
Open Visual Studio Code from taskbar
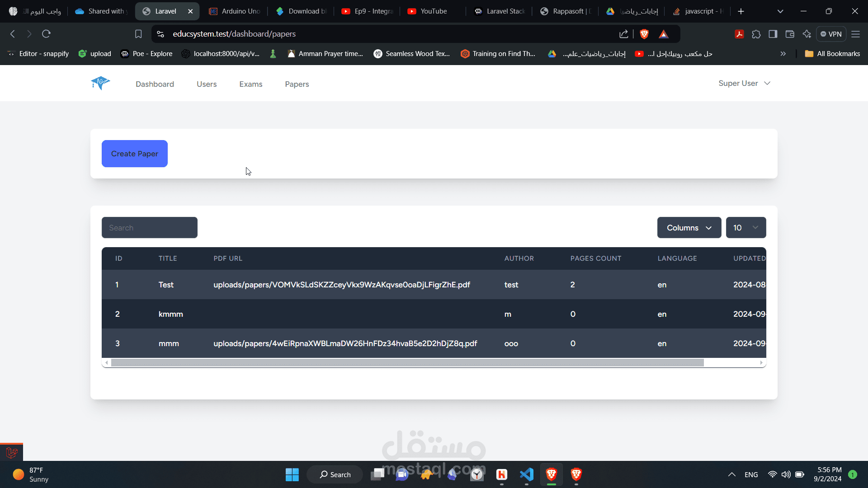coord(527,474)
